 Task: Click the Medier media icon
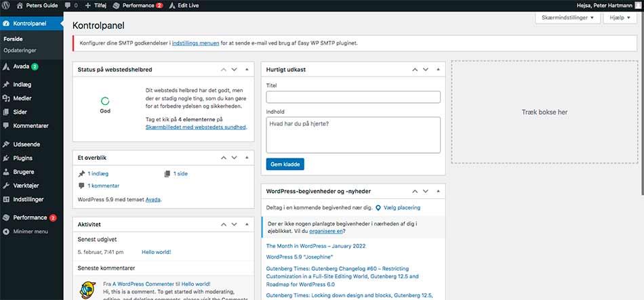[x=5, y=98]
